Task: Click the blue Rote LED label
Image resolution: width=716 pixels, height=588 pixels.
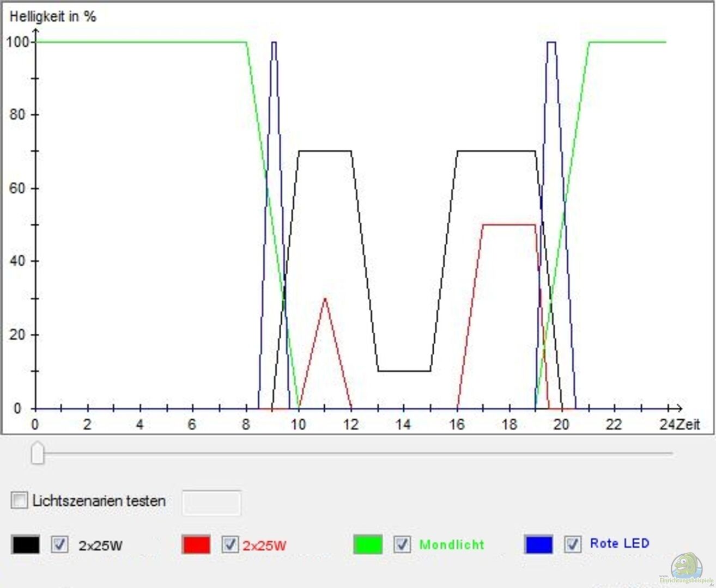Action: click(620, 543)
